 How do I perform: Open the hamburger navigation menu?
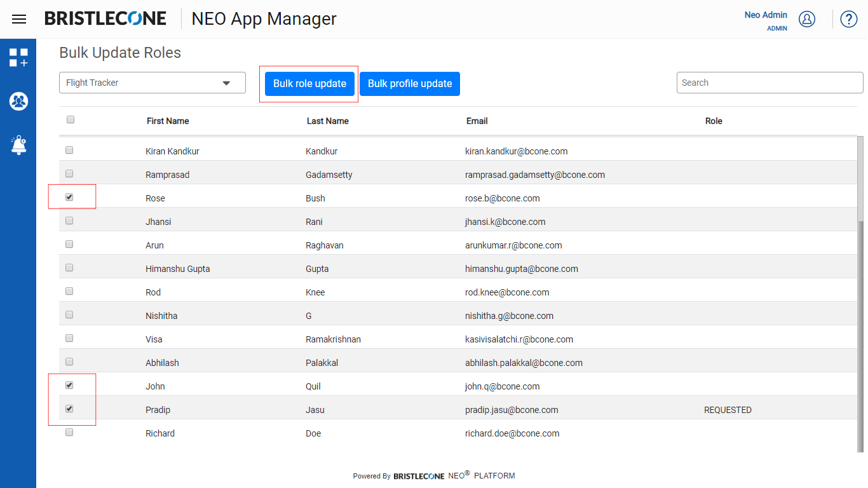coord(19,19)
